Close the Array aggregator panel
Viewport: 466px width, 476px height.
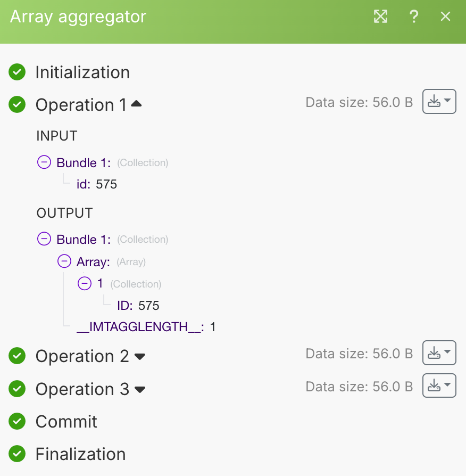click(x=446, y=17)
